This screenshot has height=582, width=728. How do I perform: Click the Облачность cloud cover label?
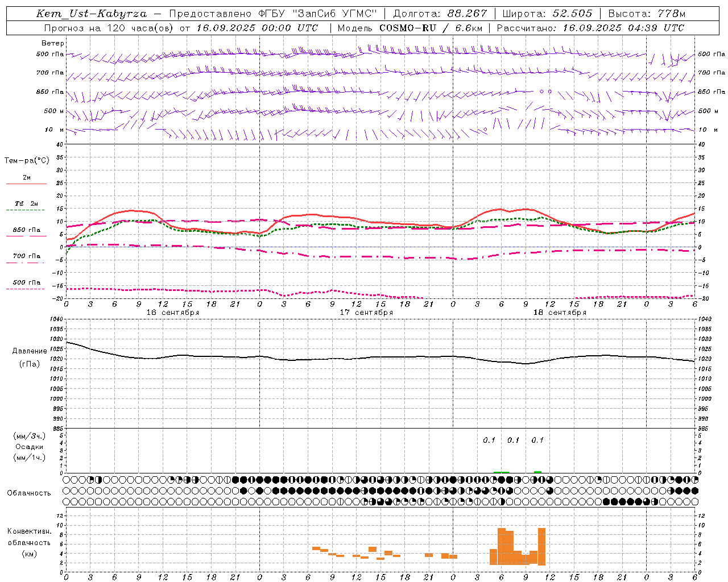(x=29, y=493)
